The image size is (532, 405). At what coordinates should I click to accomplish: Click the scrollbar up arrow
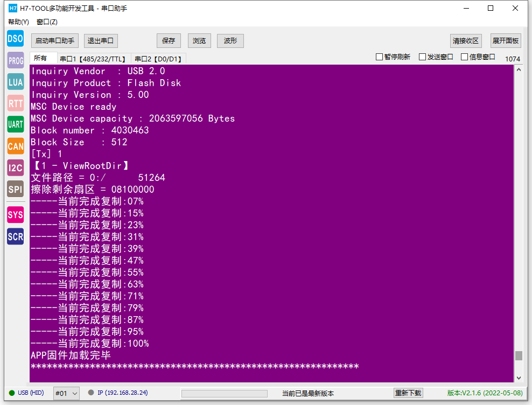click(x=519, y=69)
